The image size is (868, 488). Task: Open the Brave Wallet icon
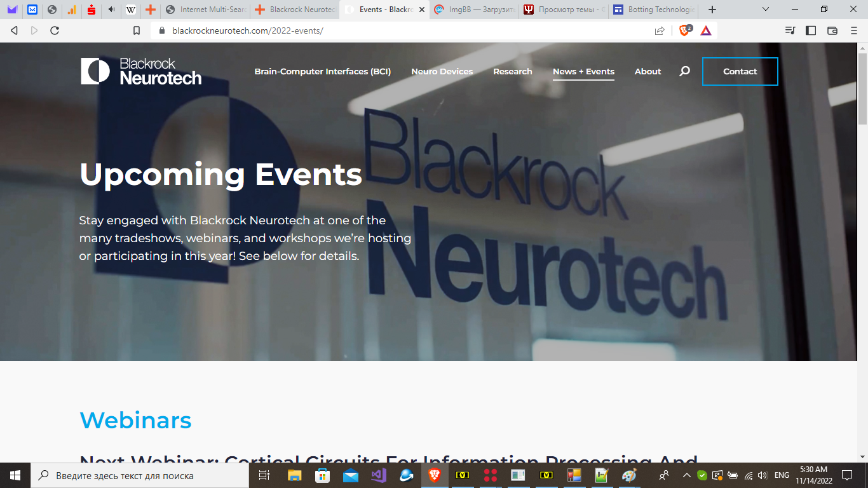click(x=832, y=30)
